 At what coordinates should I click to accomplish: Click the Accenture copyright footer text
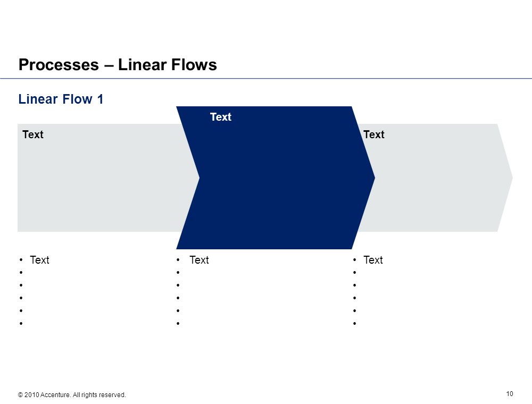pos(72,395)
